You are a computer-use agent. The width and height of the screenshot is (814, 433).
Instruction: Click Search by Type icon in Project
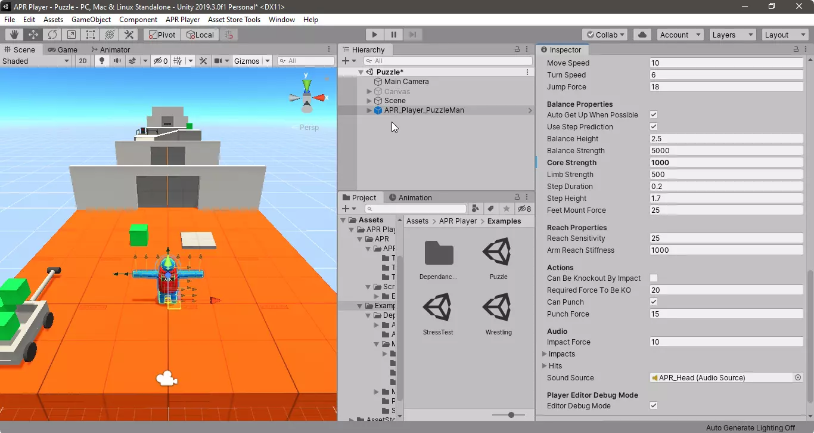click(475, 209)
